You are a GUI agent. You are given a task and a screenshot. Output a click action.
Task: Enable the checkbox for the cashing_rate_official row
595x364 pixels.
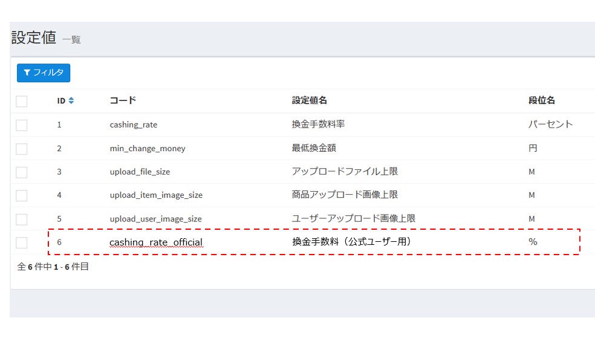click(22, 243)
